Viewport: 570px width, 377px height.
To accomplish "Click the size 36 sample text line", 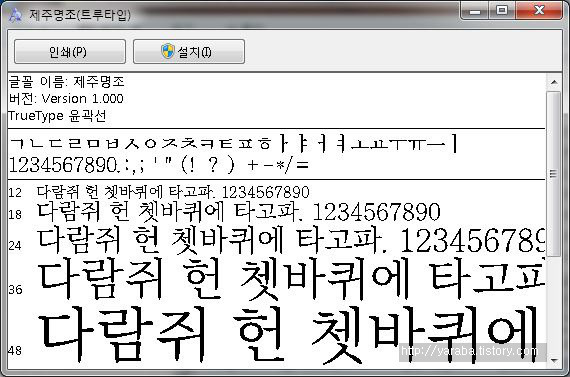I will [291, 278].
